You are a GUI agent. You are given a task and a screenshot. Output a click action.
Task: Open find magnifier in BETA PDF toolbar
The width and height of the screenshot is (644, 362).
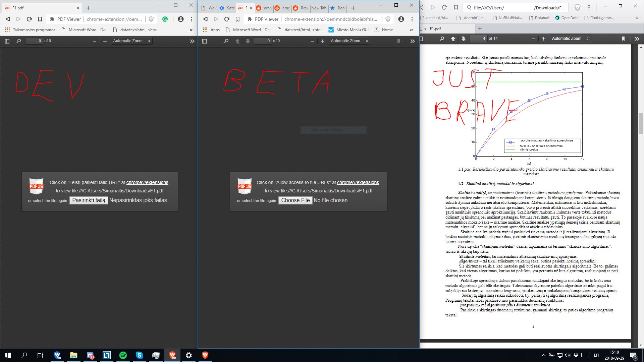pyautogui.click(x=226, y=41)
